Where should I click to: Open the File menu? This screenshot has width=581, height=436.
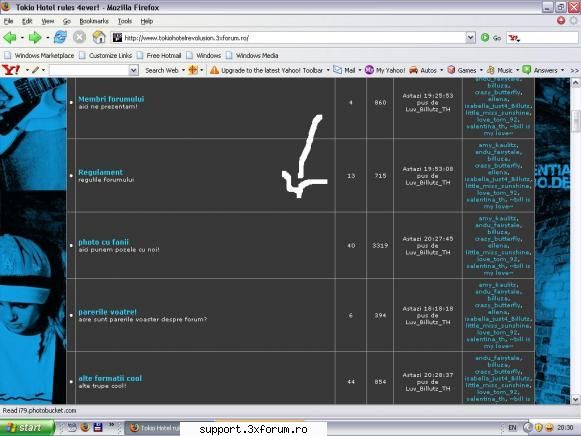9,21
